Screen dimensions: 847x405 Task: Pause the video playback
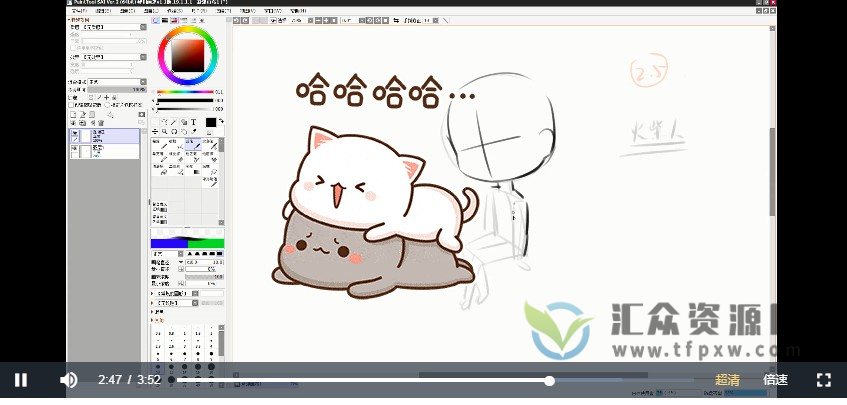pyautogui.click(x=21, y=380)
